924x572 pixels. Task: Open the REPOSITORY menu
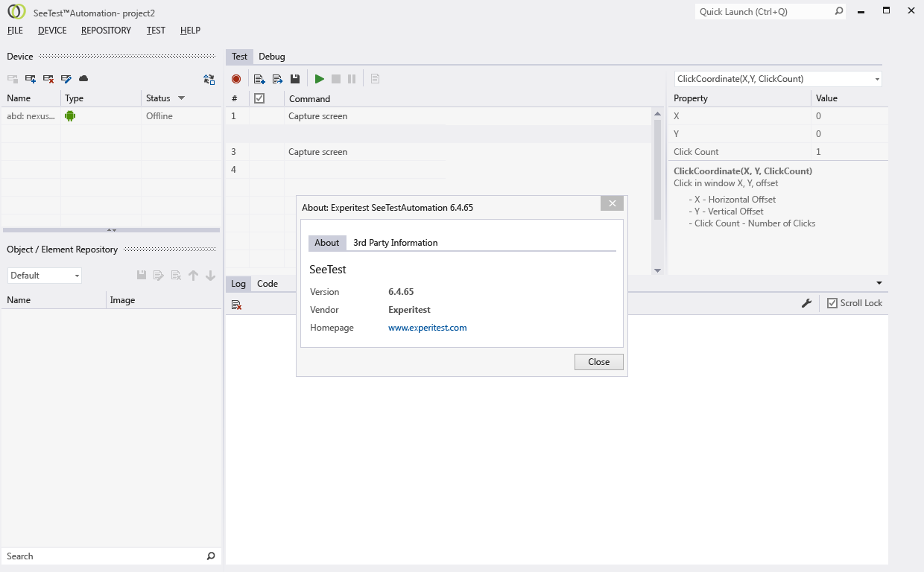tap(106, 31)
